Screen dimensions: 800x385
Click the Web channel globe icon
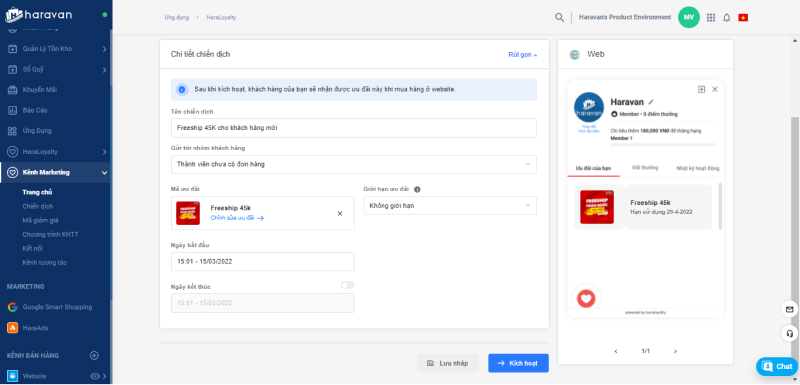tap(574, 54)
